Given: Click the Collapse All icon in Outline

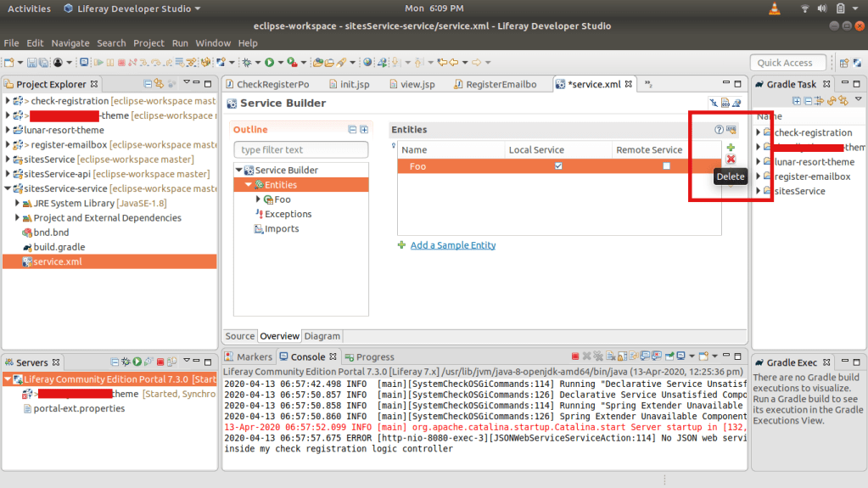Looking at the screenshot, I should click(353, 130).
